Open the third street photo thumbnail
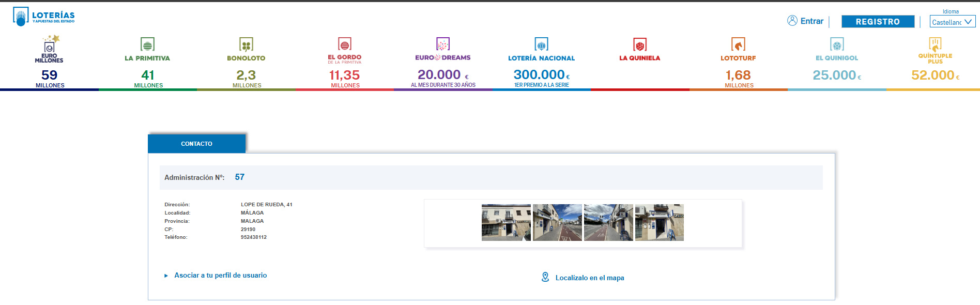This screenshot has width=980, height=305. click(608, 222)
